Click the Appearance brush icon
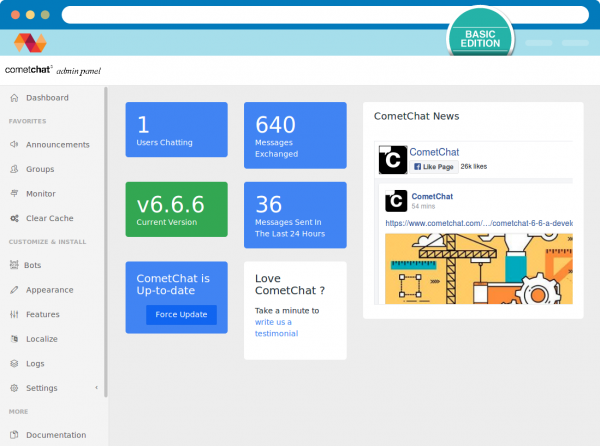The width and height of the screenshot is (600, 446). click(x=14, y=290)
